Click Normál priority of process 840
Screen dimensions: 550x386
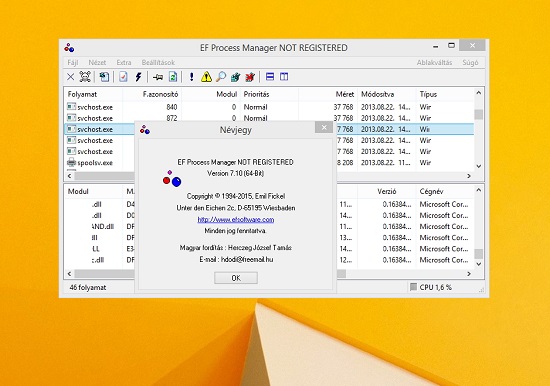[x=255, y=107]
